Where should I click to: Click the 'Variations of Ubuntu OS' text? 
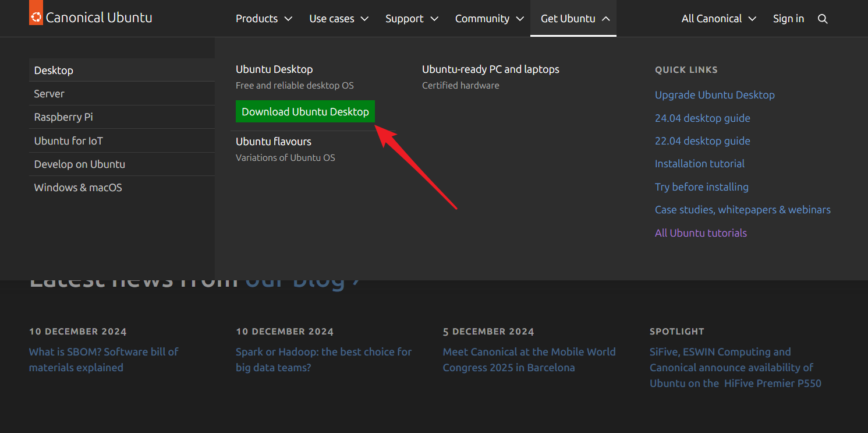(x=285, y=158)
